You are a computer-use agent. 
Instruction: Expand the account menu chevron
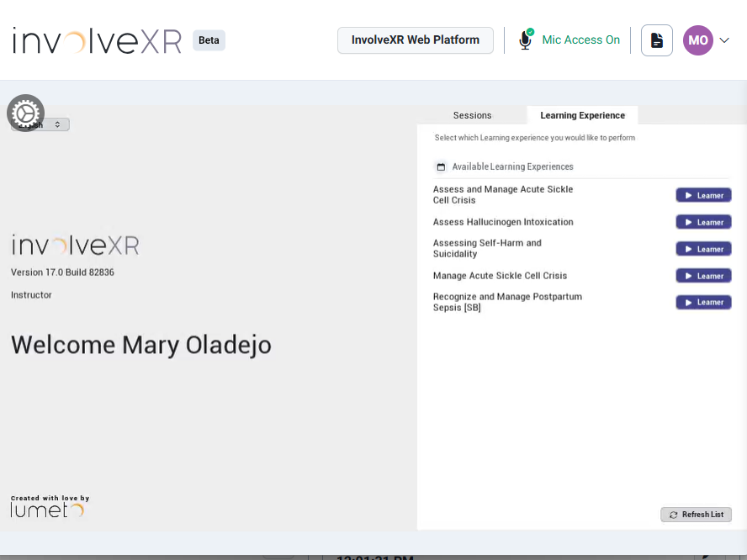click(x=724, y=40)
